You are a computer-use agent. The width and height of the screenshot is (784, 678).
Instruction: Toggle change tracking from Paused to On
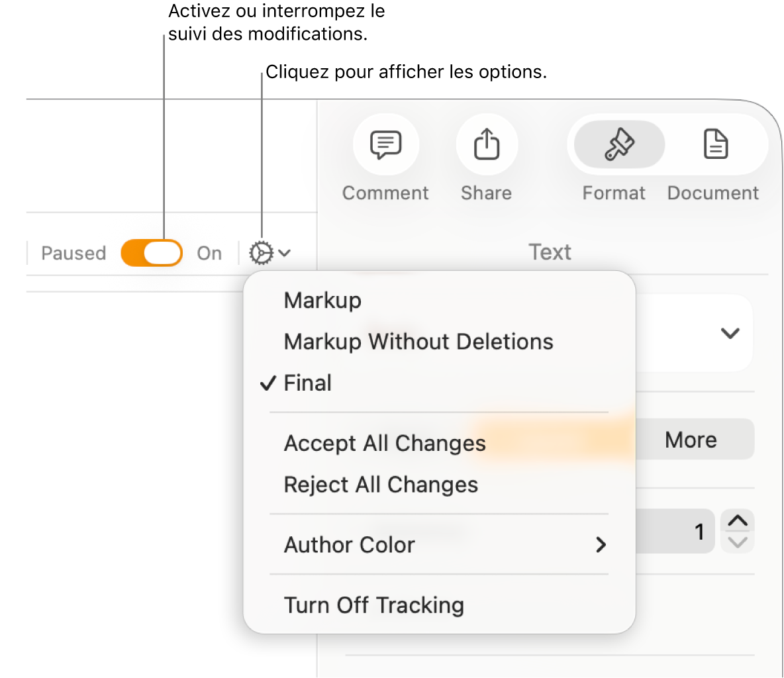(x=151, y=252)
